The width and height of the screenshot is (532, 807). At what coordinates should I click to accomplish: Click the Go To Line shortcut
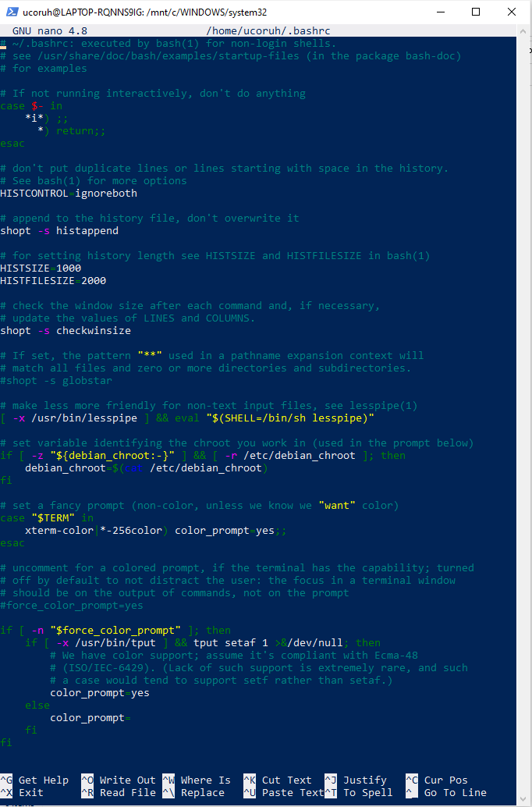tap(446, 793)
